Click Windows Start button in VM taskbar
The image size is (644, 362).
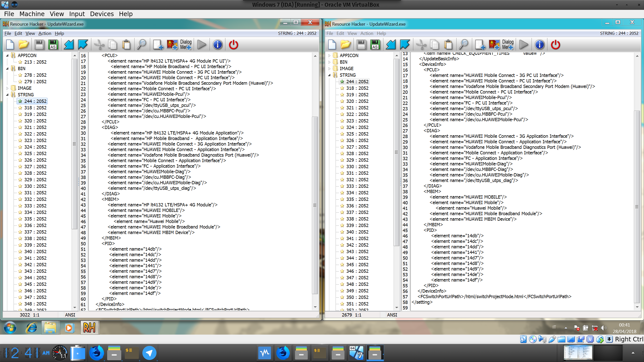pyautogui.click(x=10, y=328)
